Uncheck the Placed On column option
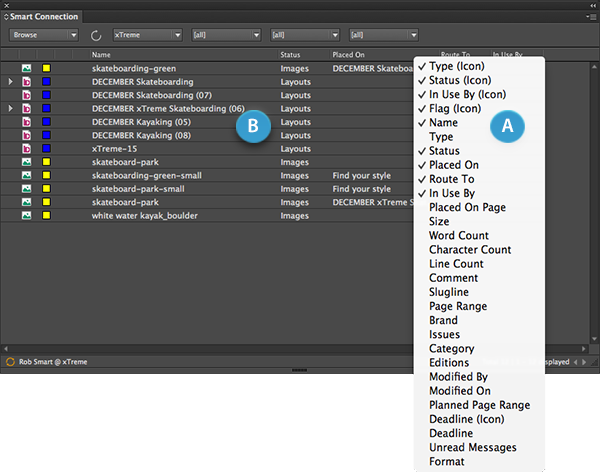 click(479, 165)
